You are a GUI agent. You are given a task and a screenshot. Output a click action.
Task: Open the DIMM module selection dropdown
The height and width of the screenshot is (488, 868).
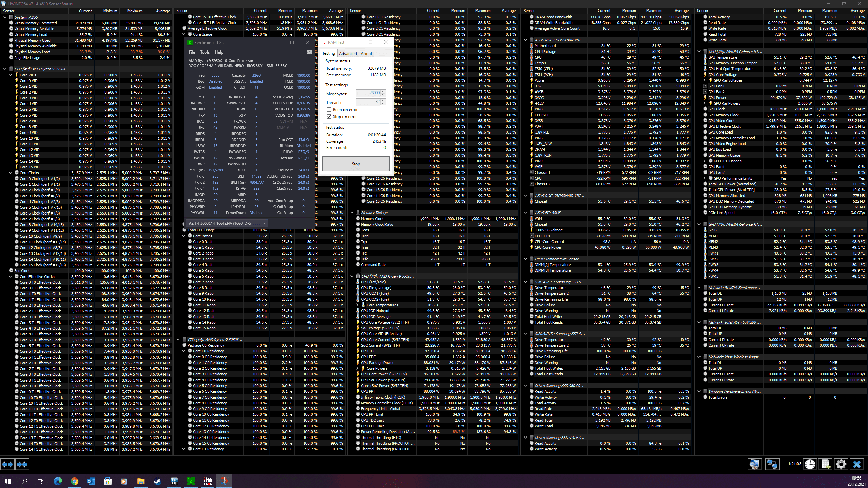pyautogui.click(x=264, y=223)
